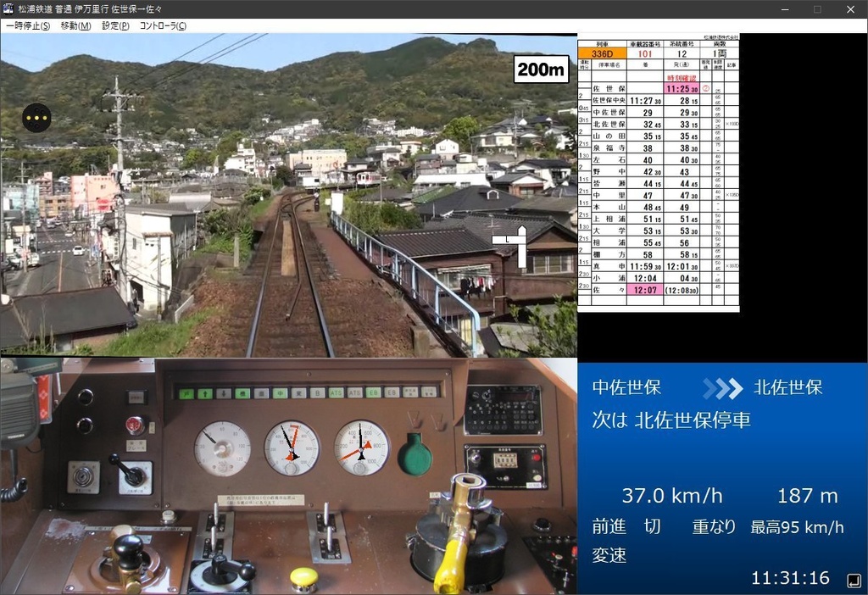Click the three-dot overlay icon on the video view

pyautogui.click(x=36, y=118)
